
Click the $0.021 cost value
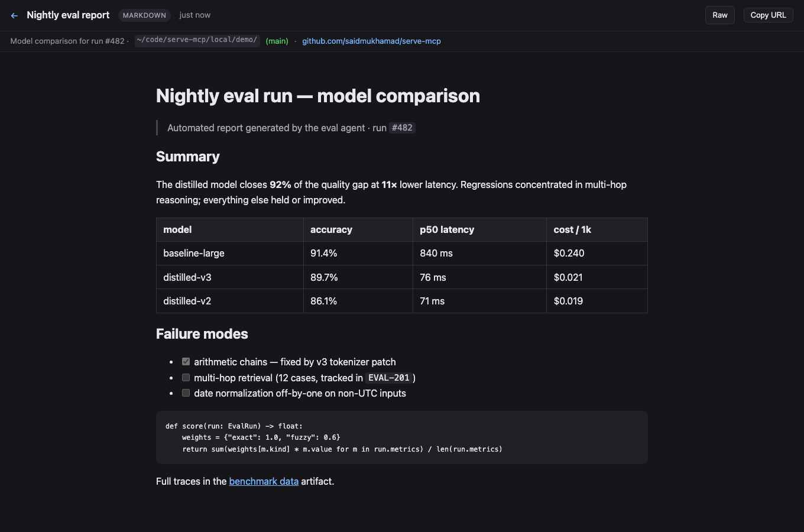coord(568,277)
